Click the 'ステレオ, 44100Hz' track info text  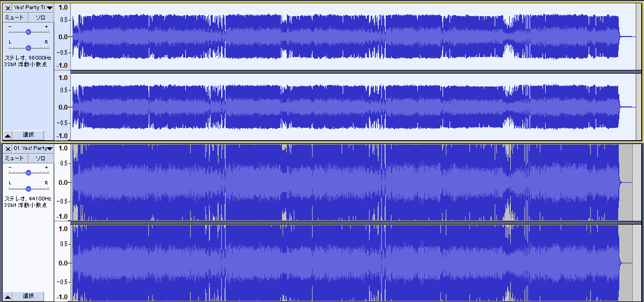click(27, 198)
